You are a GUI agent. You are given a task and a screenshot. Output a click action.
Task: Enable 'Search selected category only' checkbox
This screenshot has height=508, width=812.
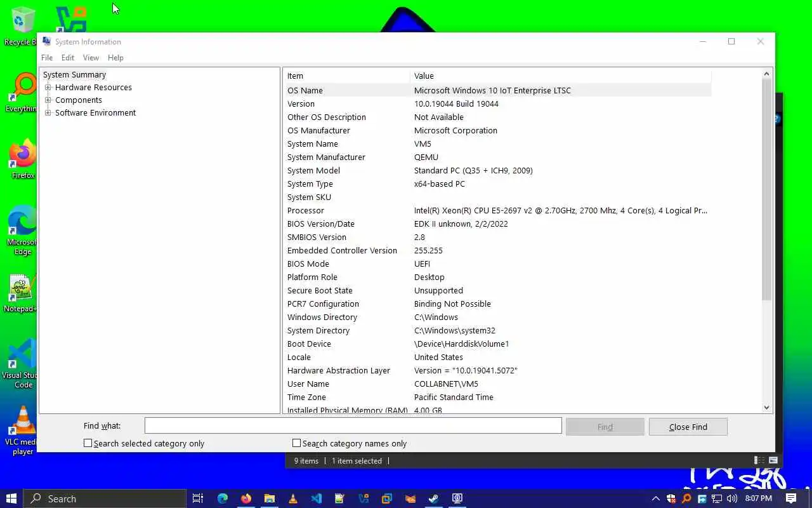(x=88, y=443)
